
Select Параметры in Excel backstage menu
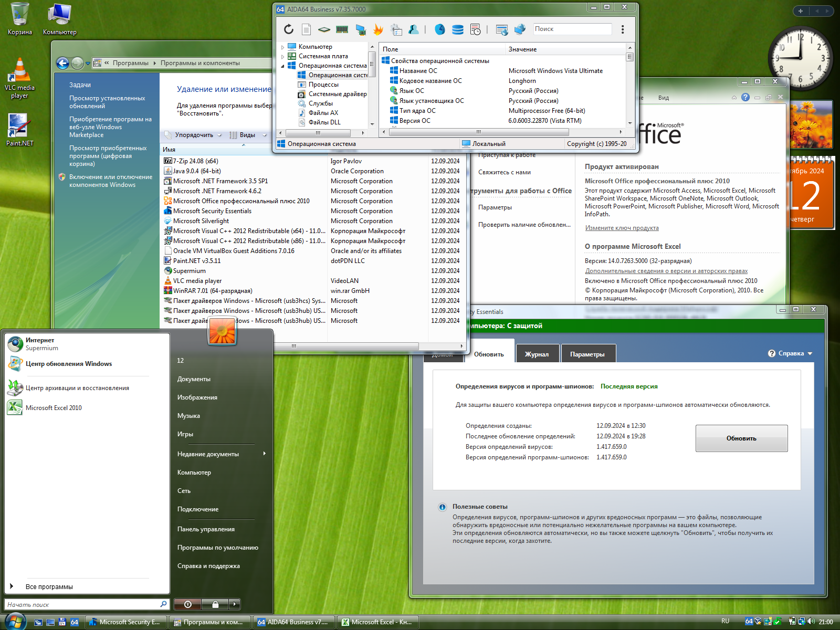coord(495,207)
